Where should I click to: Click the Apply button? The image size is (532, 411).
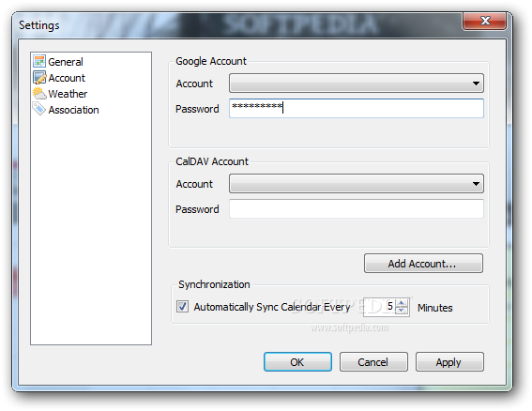pyautogui.click(x=449, y=362)
